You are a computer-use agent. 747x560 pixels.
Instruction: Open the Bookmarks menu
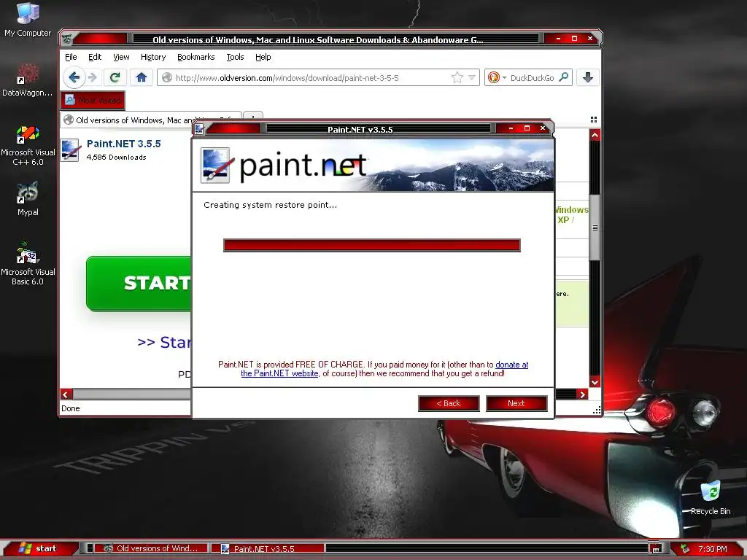(x=196, y=57)
